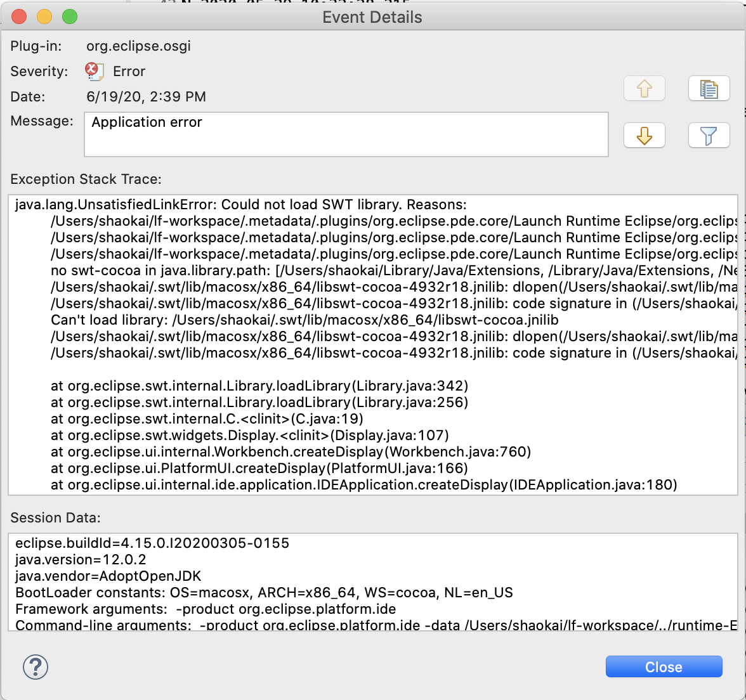The width and height of the screenshot is (746, 700).
Task: Go to next event with down arrow
Action: [645, 136]
